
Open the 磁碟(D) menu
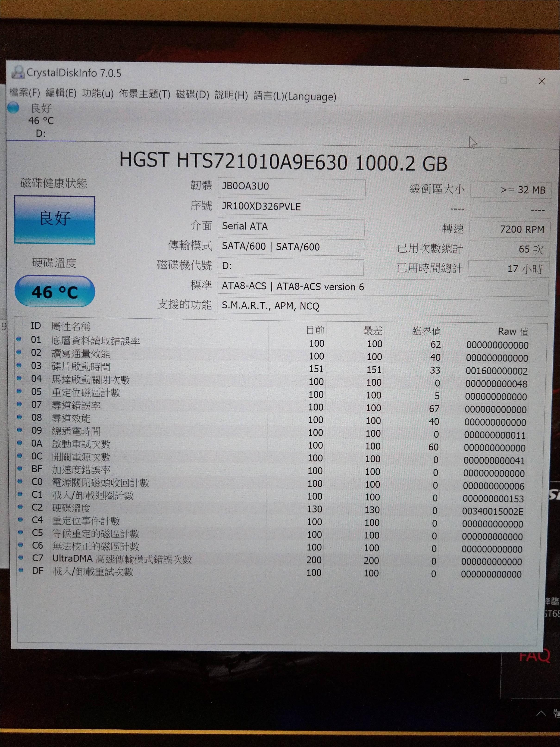[x=193, y=94]
